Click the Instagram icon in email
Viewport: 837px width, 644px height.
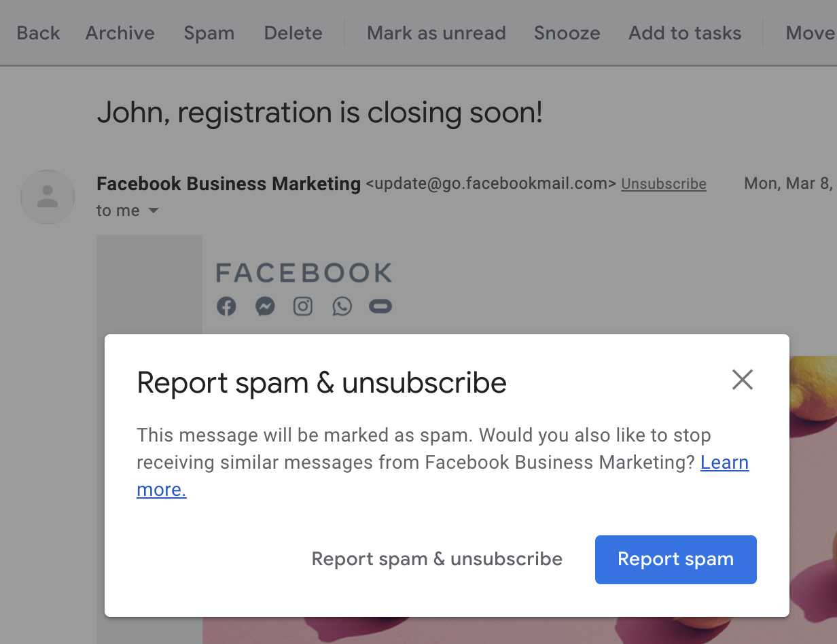click(303, 306)
